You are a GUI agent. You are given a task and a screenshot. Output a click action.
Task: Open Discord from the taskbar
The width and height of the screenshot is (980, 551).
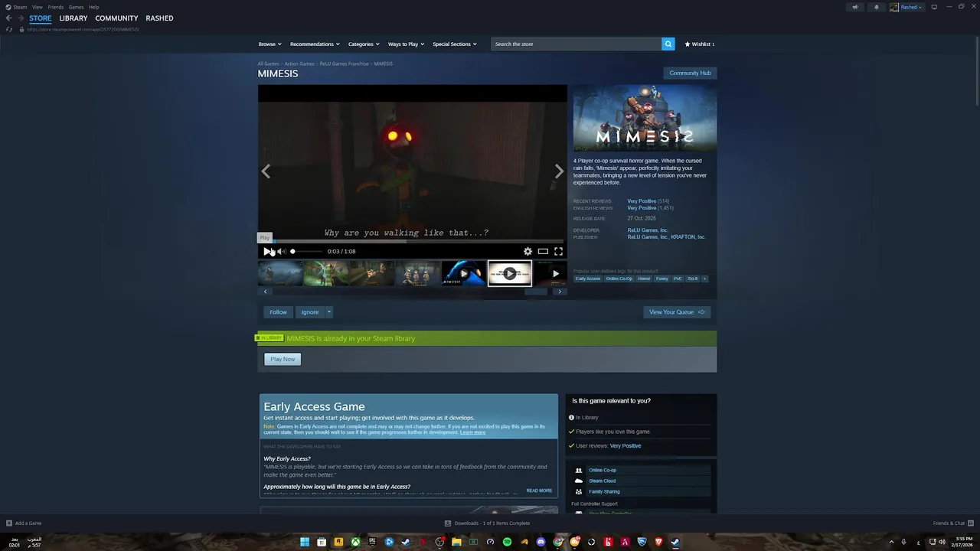pyautogui.click(x=541, y=542)
